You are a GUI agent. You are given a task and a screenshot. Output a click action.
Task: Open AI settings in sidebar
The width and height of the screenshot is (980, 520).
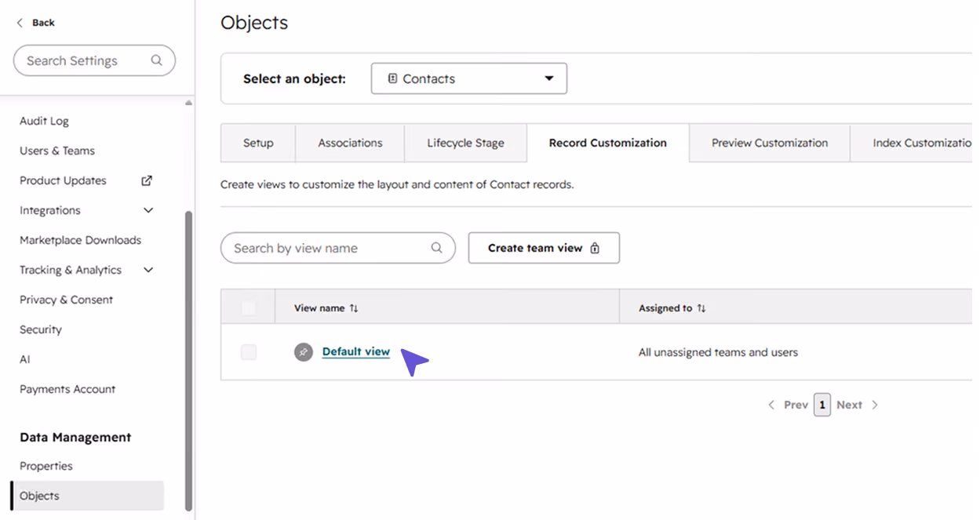click(24, 359)
